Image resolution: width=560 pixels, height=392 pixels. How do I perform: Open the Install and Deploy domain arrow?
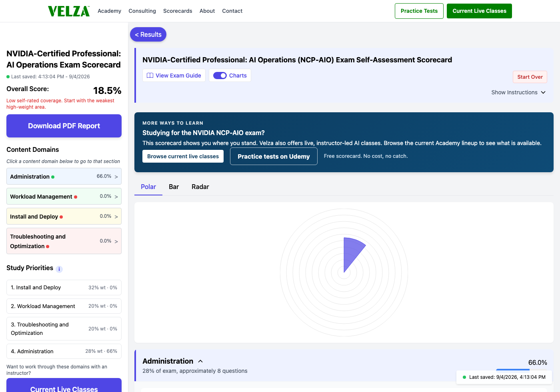coord(116,217)
